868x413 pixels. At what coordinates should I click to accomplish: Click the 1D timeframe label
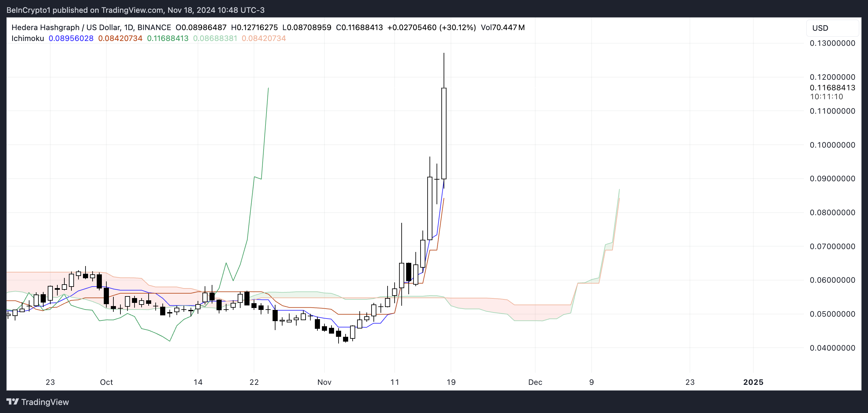pyautogui.click(x=129, y=28)
